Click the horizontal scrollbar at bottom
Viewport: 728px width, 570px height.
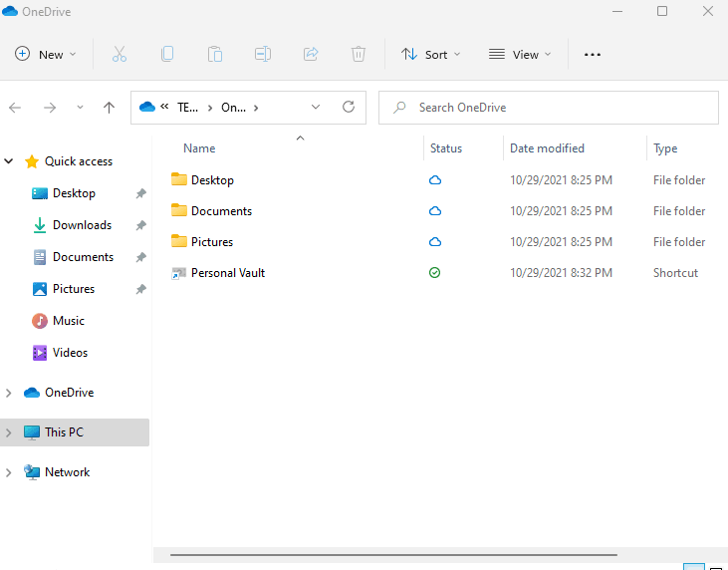click(393, 554)
